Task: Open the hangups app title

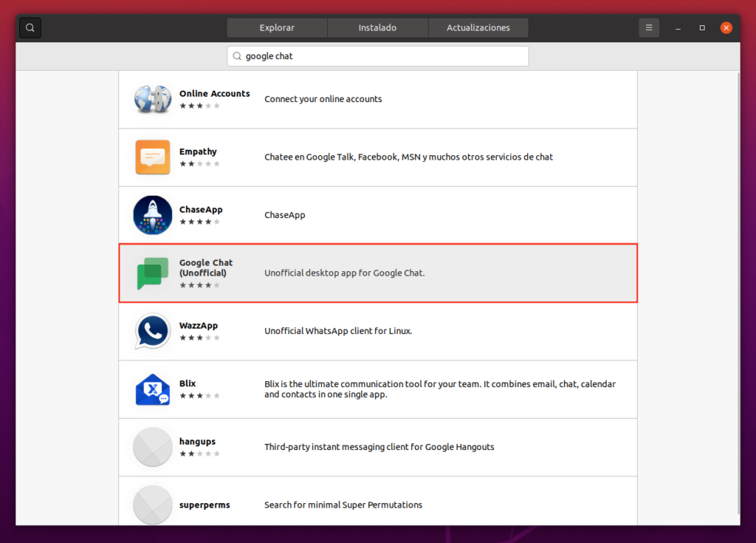Action: click(x=197, y=442)
